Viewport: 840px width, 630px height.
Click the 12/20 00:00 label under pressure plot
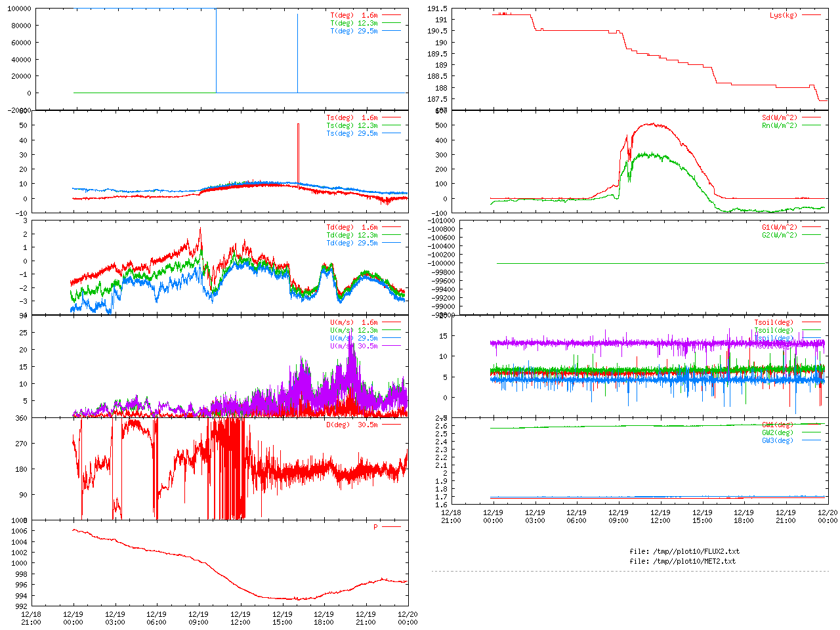[x=408, y=618]
